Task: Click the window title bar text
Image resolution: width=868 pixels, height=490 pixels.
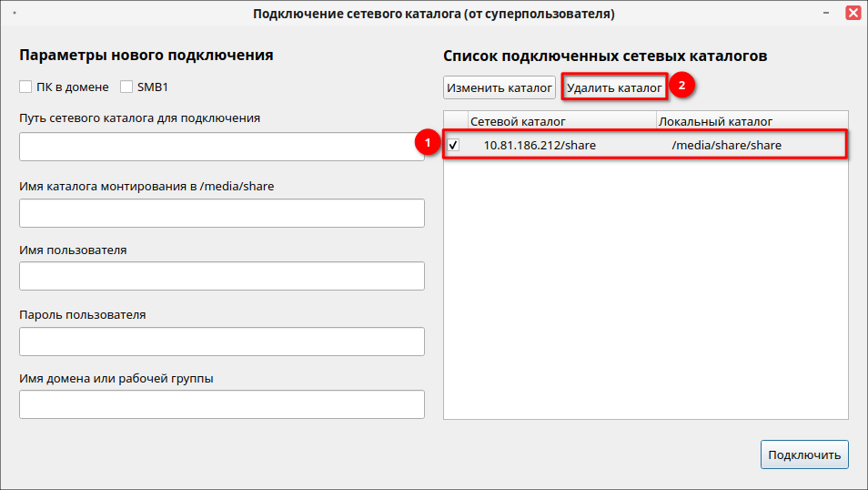Action: [x=433, y=14]
